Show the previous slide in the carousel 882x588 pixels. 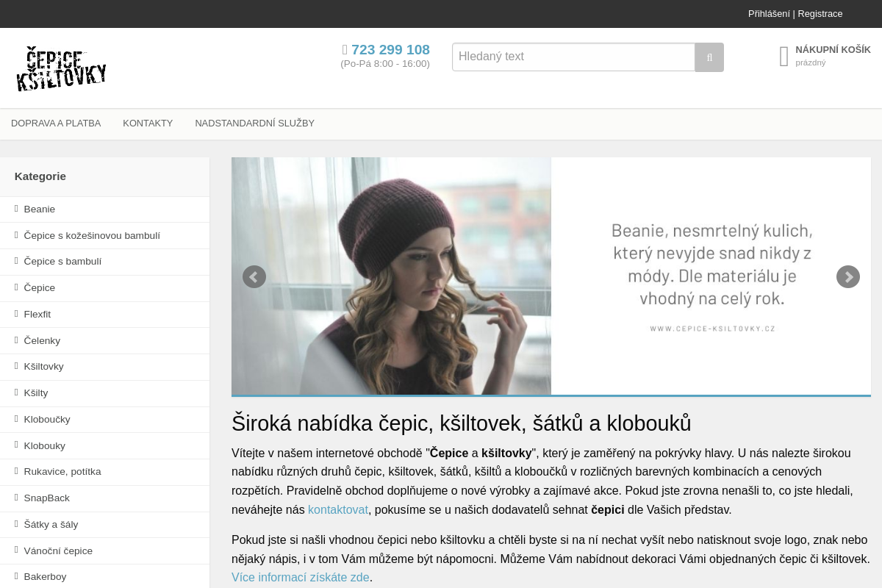click(x=254, y=277)
